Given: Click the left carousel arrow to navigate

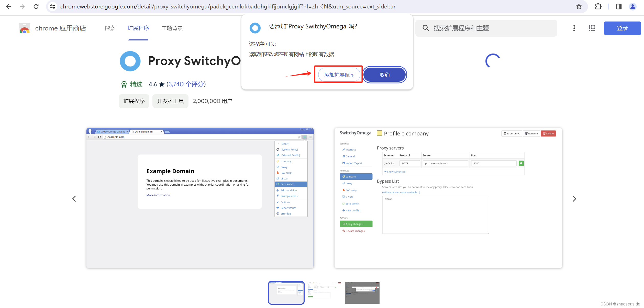Looking at the screenshot, I should coord(74,199).
